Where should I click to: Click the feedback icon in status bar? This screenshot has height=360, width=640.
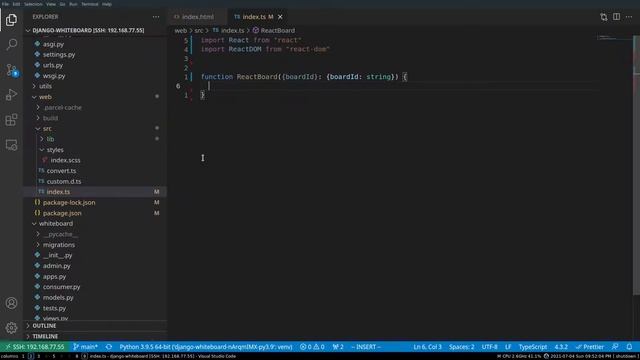tap(615, 347)
